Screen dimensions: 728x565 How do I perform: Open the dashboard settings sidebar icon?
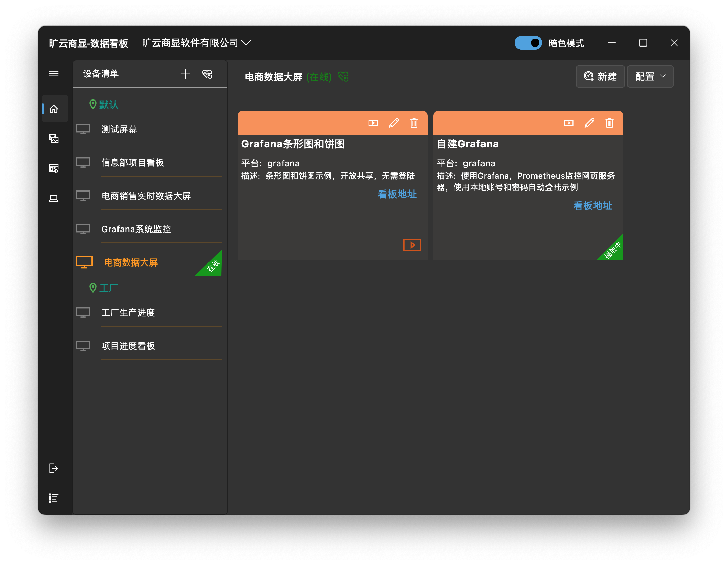pyautogui.click(x=54, y=168)
